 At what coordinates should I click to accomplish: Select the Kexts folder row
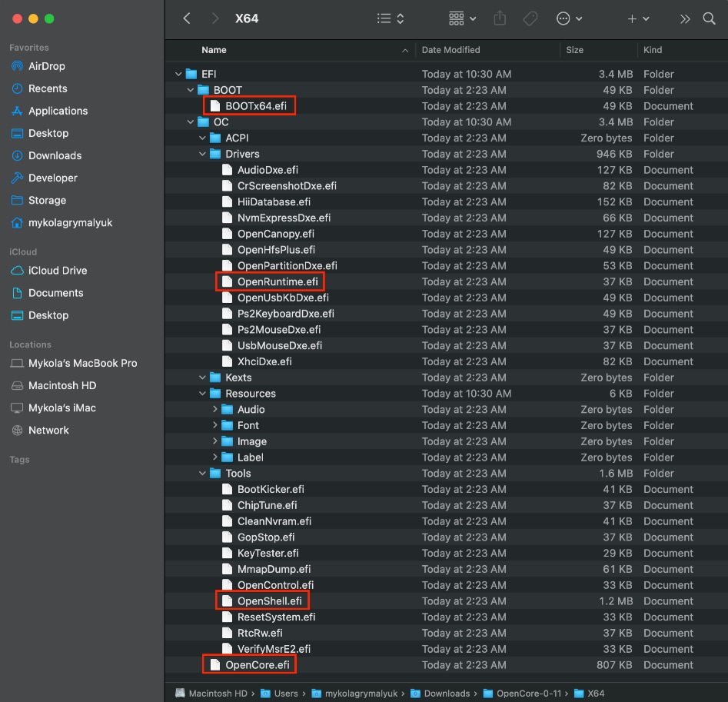tap(446, 378)
